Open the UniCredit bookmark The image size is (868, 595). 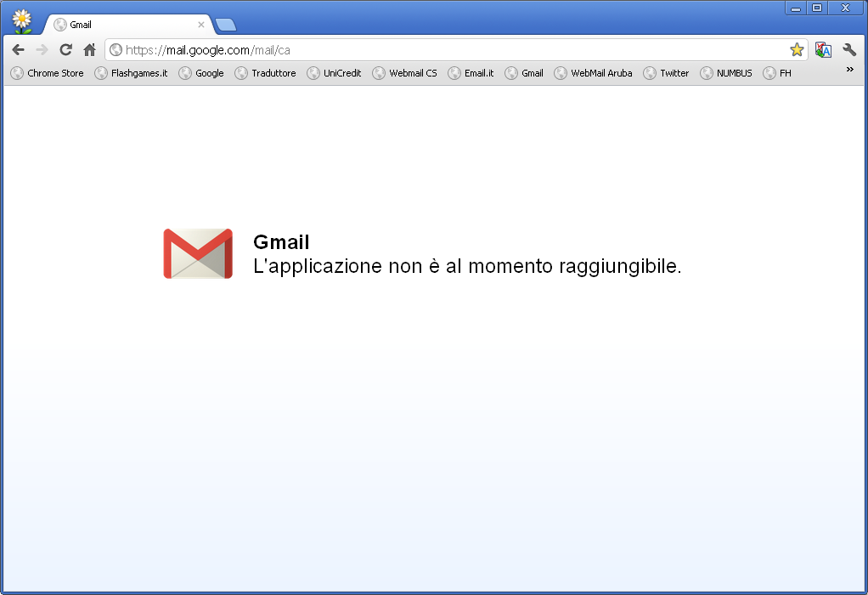[x=335, y=73]
